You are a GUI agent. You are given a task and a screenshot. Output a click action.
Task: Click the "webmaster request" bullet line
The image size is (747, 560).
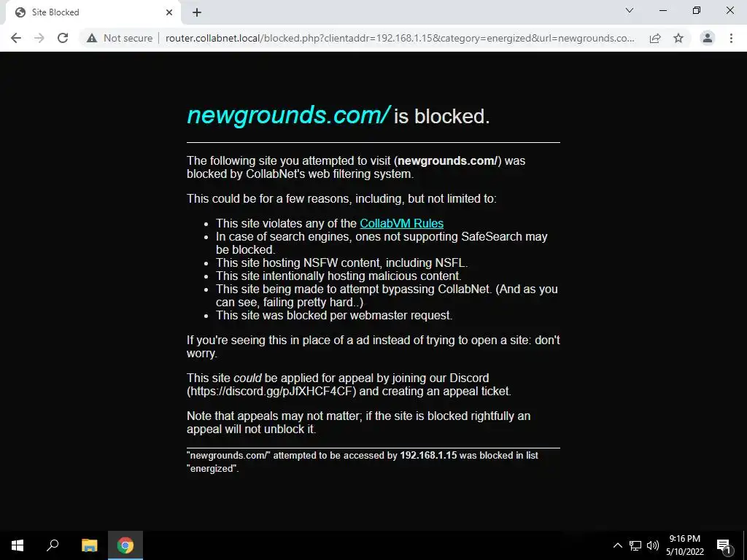[x=334, y=315]
